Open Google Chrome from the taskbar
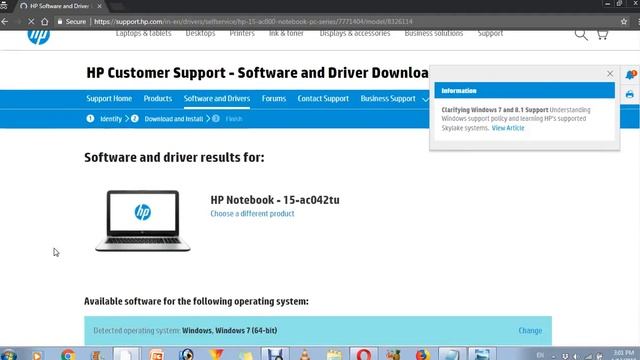 tap(68, 354)
